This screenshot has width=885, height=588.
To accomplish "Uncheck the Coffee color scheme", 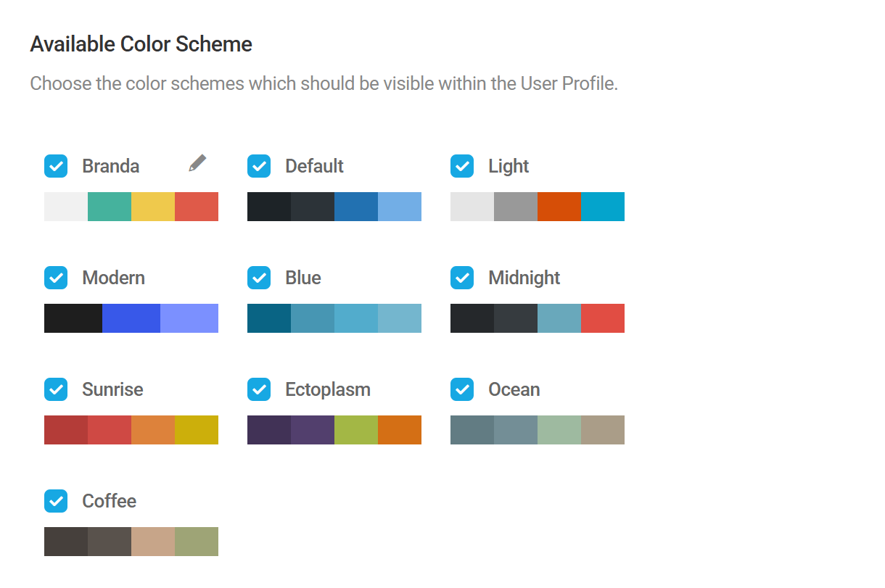I will click(55, 501).
